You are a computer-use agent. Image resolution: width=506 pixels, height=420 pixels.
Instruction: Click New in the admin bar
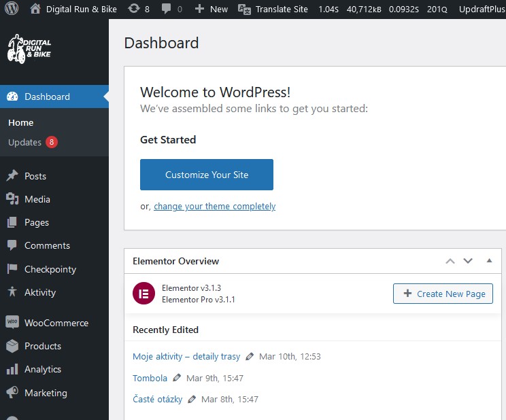tap(219, 9)
